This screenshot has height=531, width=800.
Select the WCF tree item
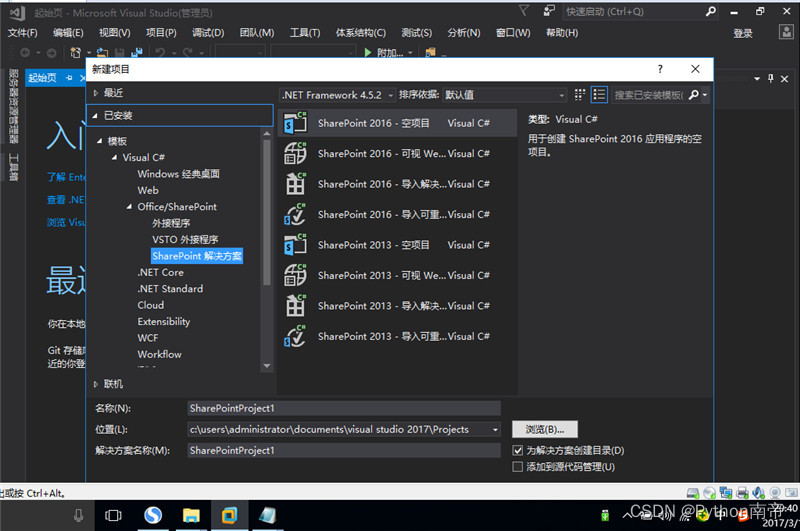click(147, 338)
